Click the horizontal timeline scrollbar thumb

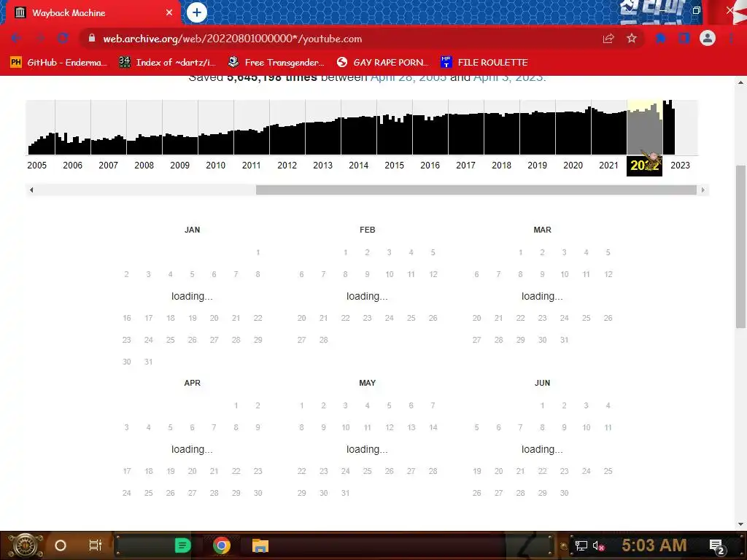pos(476,190)
